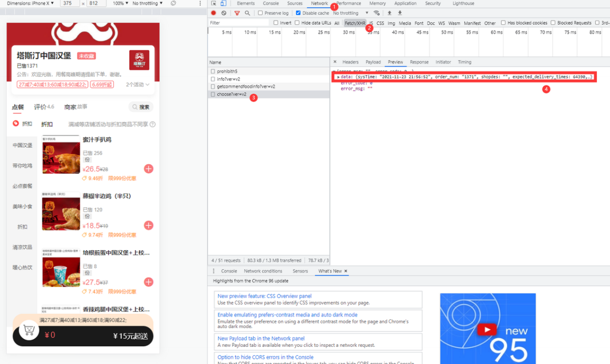Click the width field showing 375

click(x=69, y=4)
